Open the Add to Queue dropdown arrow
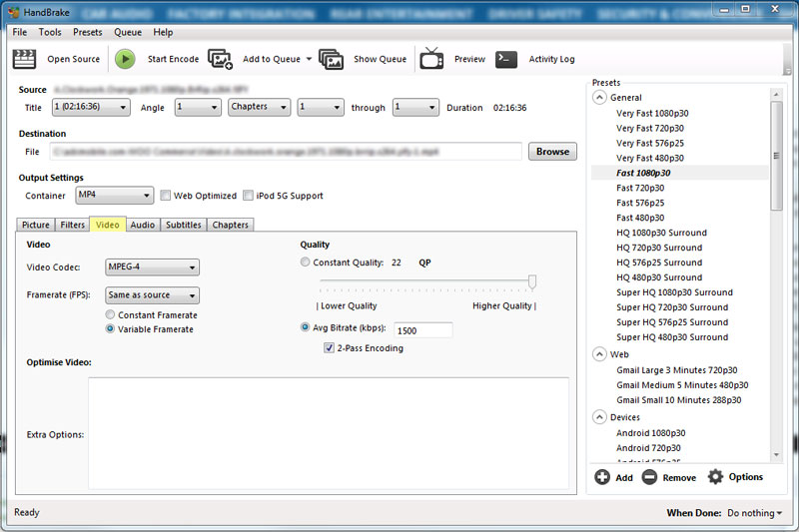Viewport: 799px width, 532px height. tap(309, 59)
